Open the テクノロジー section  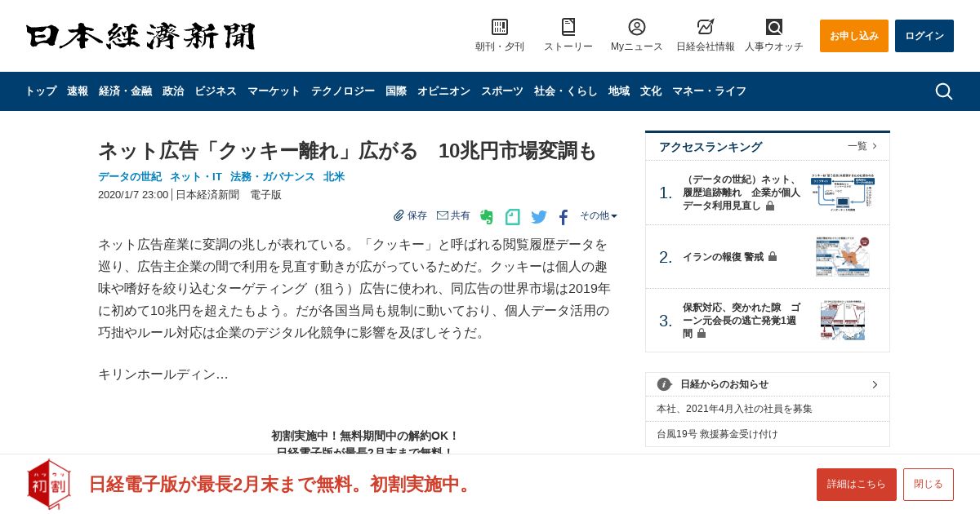[x=343, y=91]
